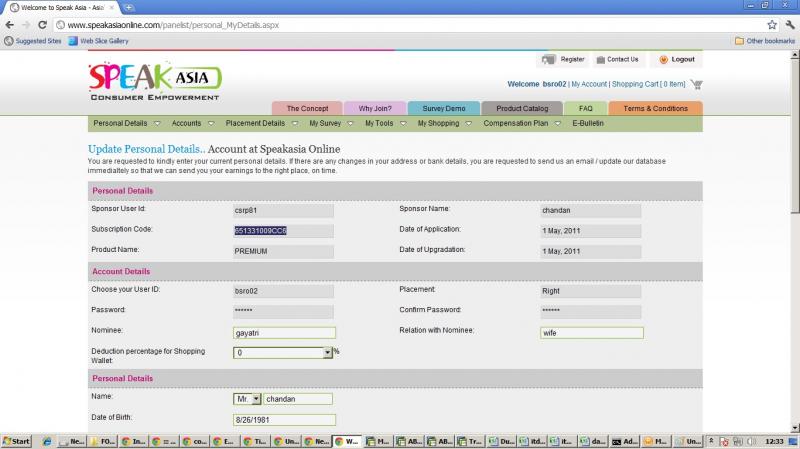Open the Windows Start menu
The image size is (800, 449).
click(16, 441)
